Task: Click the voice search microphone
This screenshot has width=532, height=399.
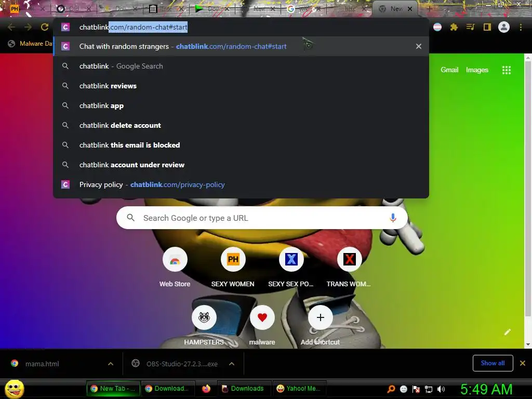Action: click(393, 218)
